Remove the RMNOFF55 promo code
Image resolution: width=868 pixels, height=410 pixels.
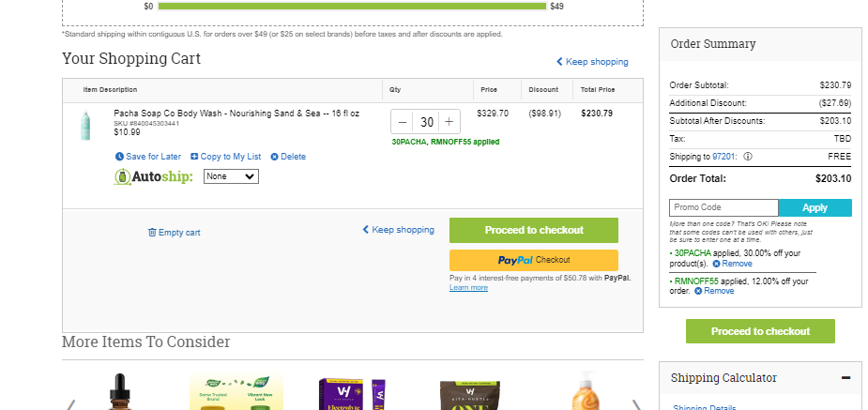[x=714, y=291]
